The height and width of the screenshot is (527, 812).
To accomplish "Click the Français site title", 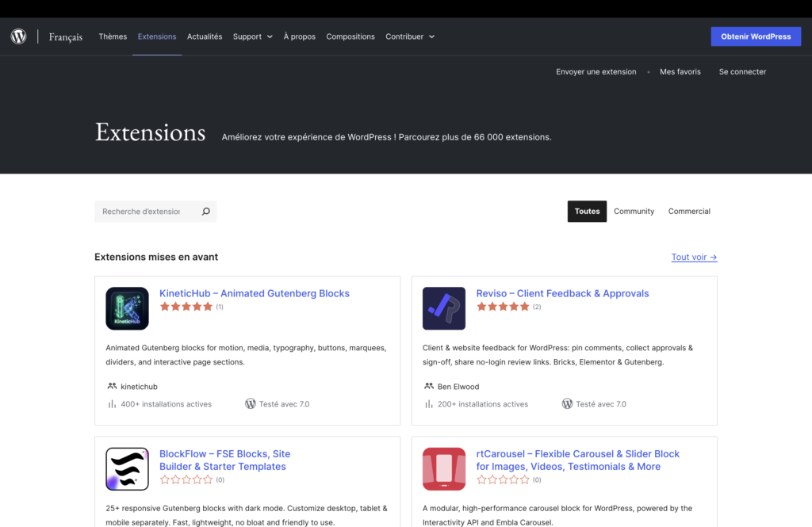I will click(x=66, y=36).
